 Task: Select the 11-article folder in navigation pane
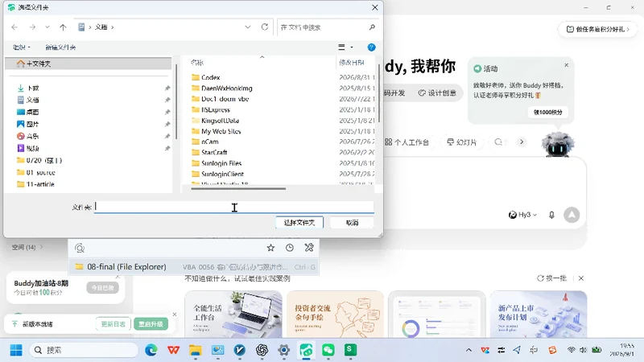pos(35,184)
